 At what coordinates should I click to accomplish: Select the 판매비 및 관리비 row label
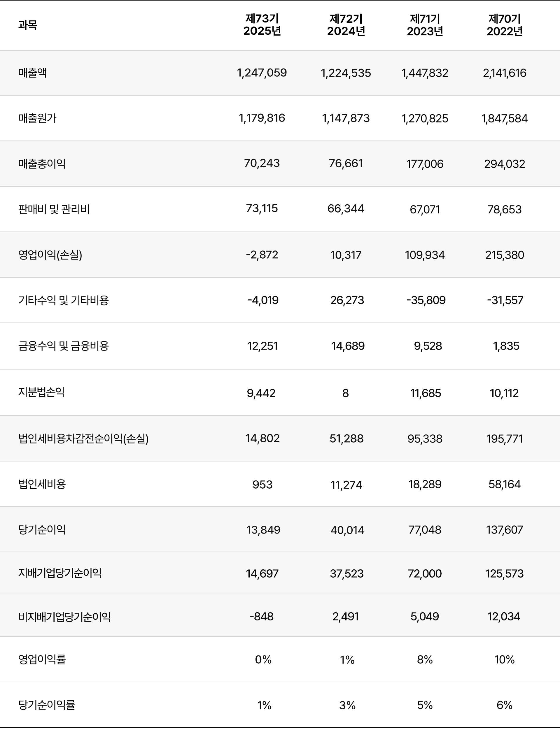tap(54, 209)
